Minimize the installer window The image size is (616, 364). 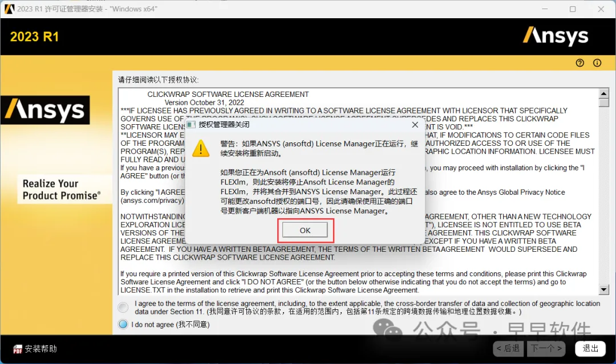[x=545, y=9]
